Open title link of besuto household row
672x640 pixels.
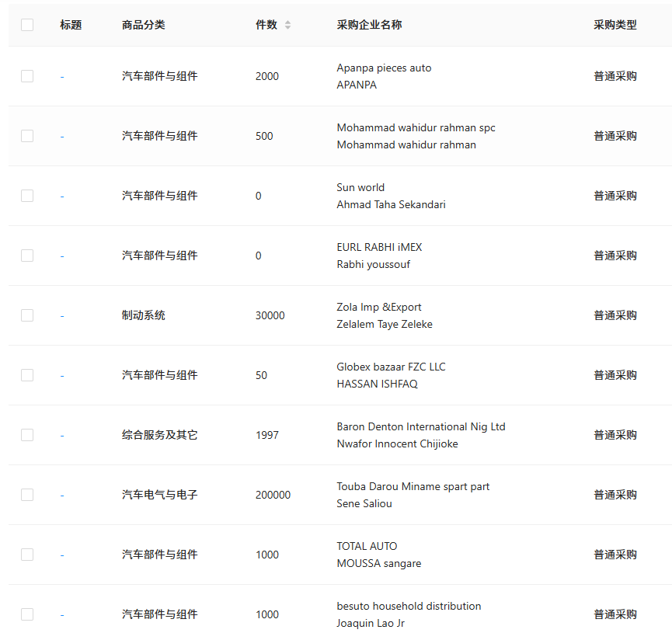62,615
